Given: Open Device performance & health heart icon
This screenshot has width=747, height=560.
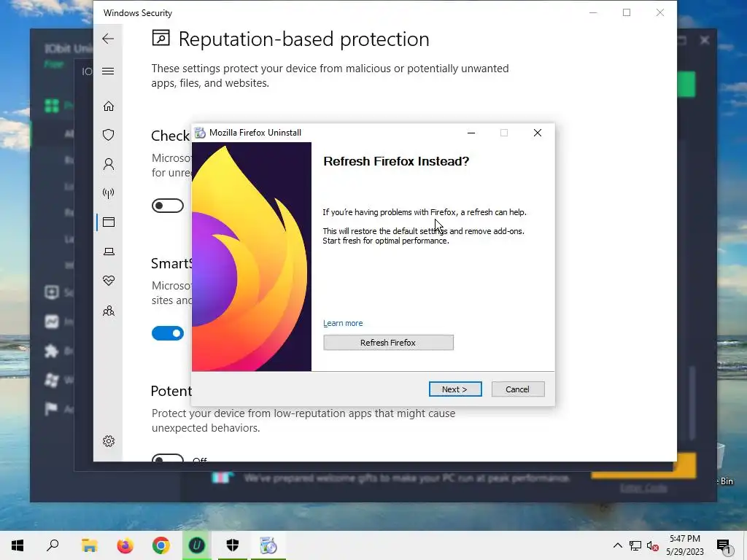Looking at the screenshot, I should [109, 281].
